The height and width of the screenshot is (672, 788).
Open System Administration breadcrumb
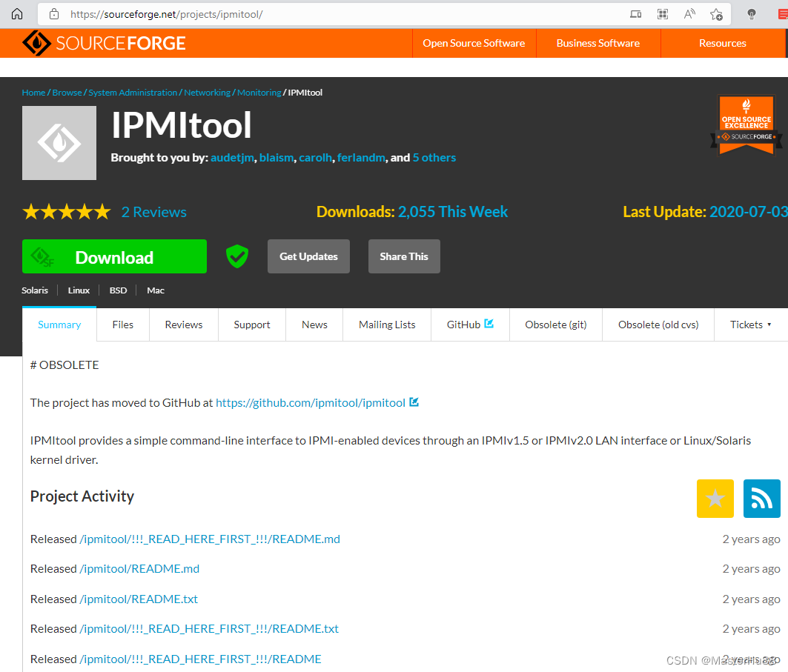[x=133, y=93]
